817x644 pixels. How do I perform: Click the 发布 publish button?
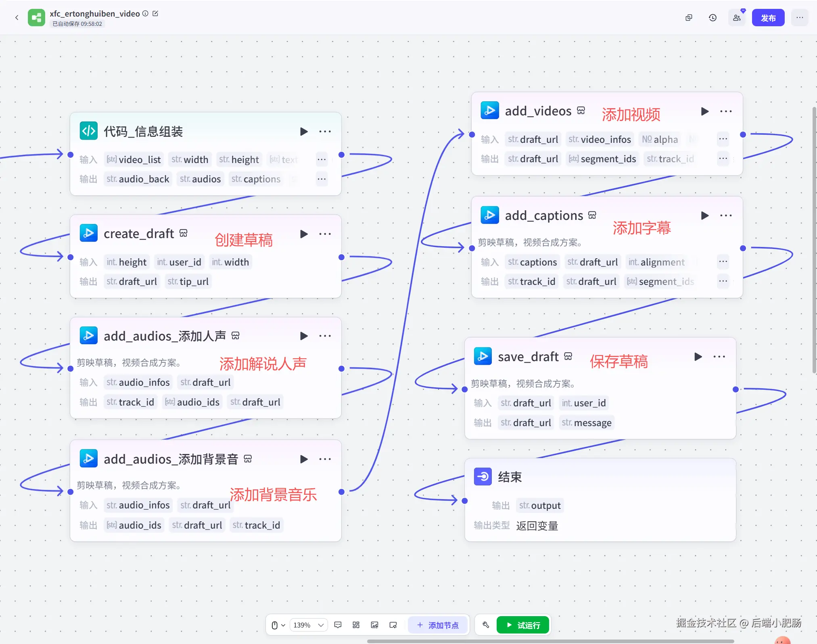click(768, 18)
